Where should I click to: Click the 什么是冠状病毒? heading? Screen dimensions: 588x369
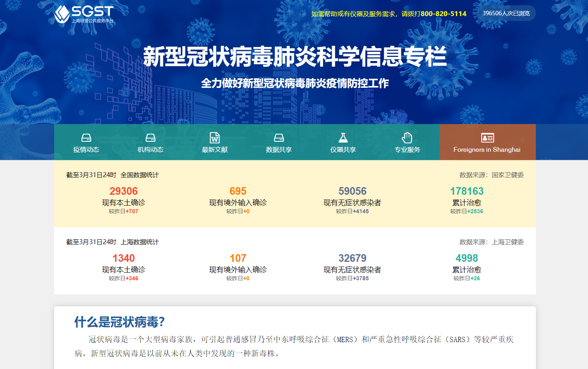coord(120,322)
